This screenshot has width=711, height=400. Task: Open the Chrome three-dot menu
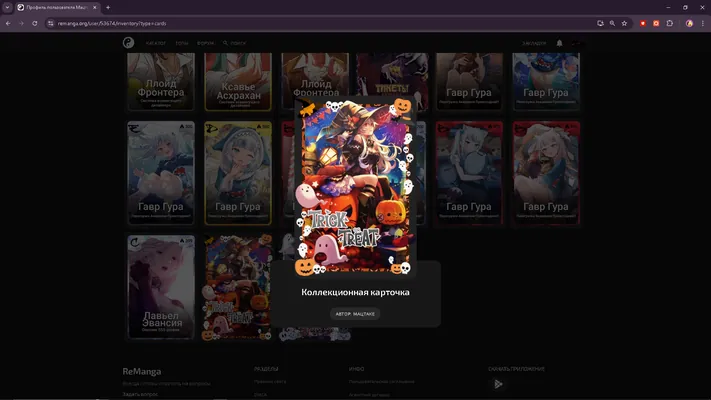pyautogui.click(x=702, y=23)
